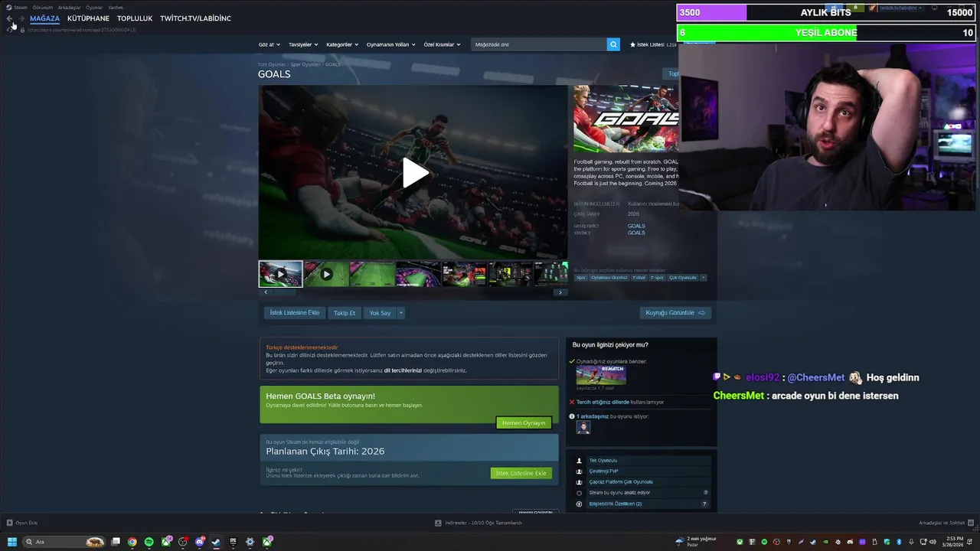Viewport: 980px width, 551px height.
Task: Click green Hemen Oynayın button
Action: pos(524,423)
